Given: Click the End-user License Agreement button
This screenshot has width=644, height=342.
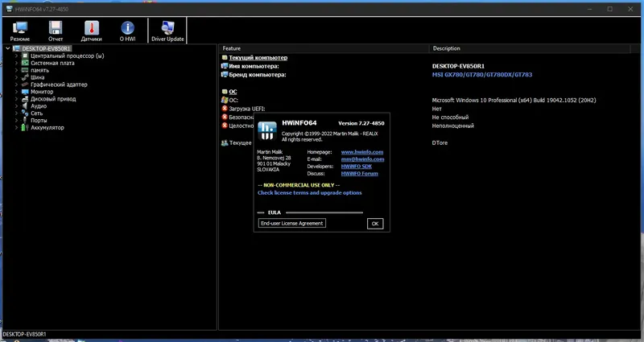Looking at the screenshot, I should 292,224.
